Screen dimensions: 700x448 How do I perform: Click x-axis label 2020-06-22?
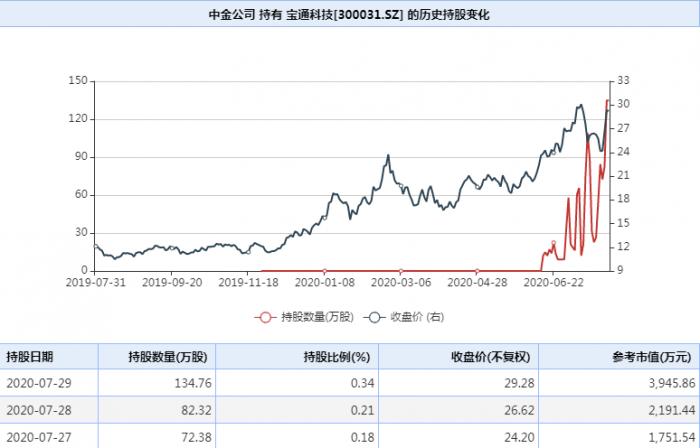(554, 282)
